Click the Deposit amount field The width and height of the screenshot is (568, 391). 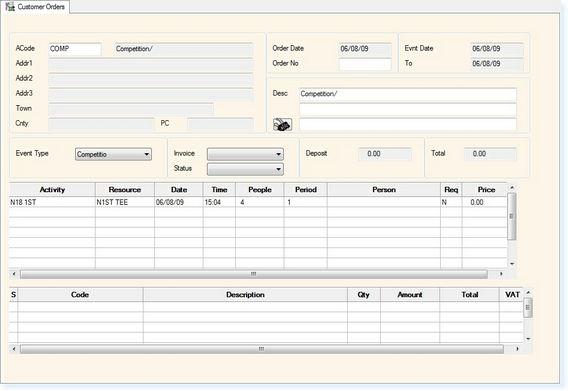coord(385,154)
